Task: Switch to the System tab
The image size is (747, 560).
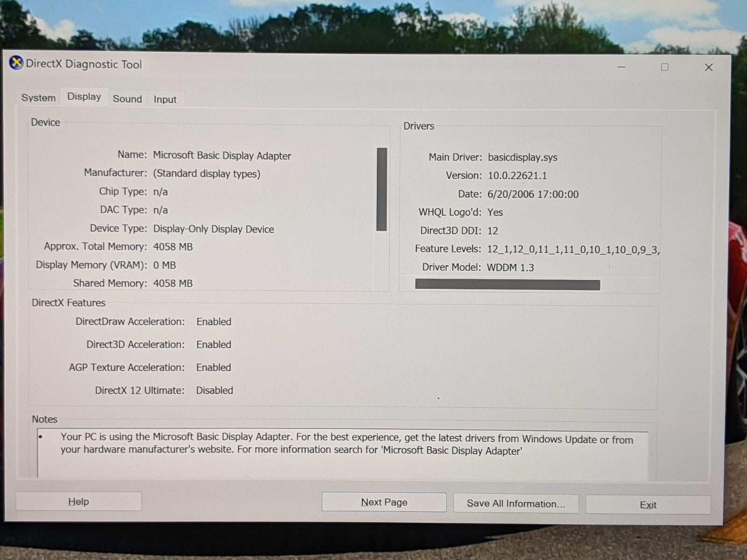Action: (38, 98)
